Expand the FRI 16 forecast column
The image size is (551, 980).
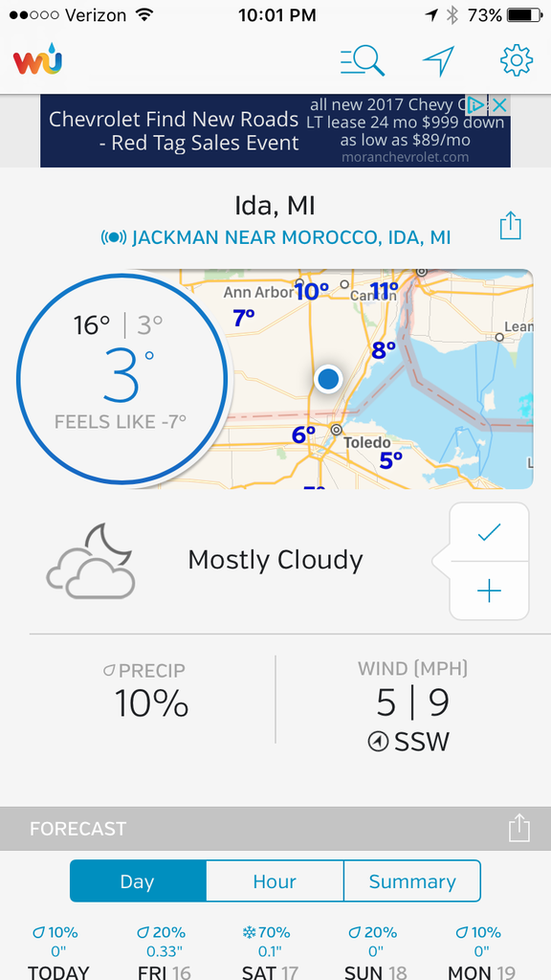point(163,954)
